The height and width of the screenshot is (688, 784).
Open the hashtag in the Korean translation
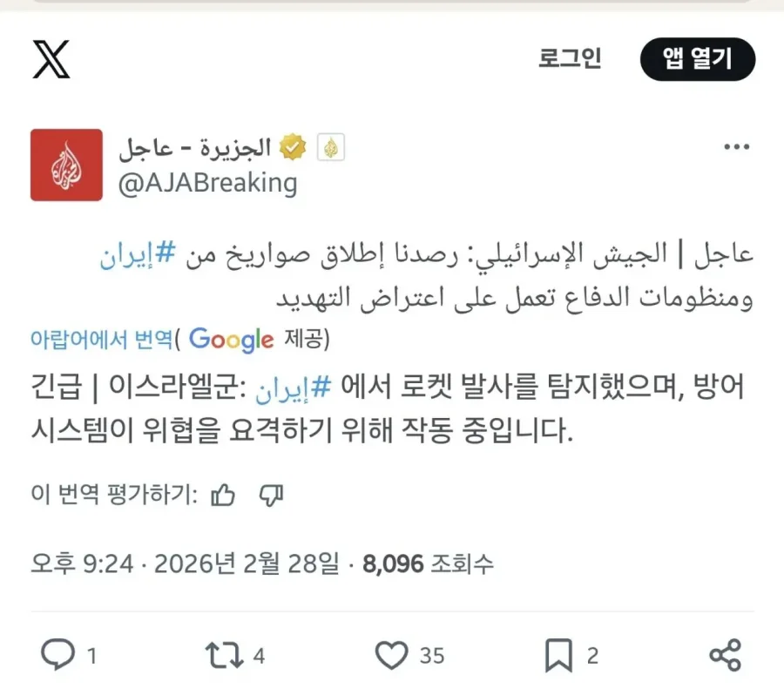[294, 387]
